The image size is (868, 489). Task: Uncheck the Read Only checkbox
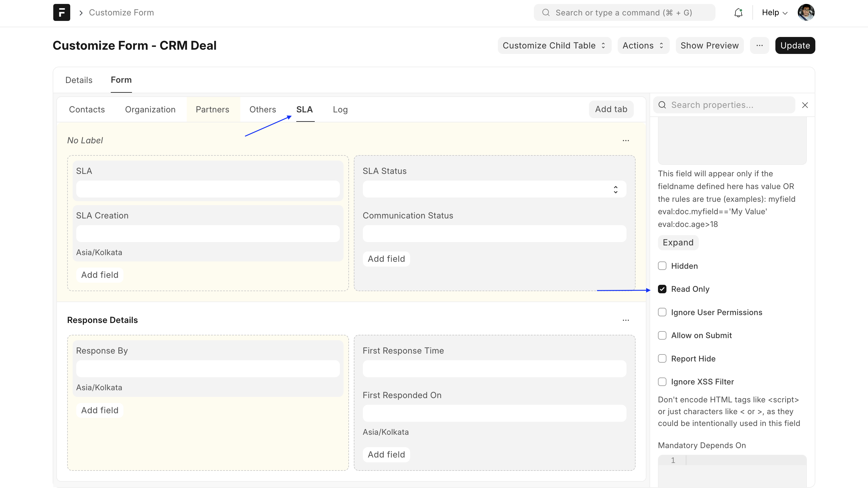click(662, 289)
